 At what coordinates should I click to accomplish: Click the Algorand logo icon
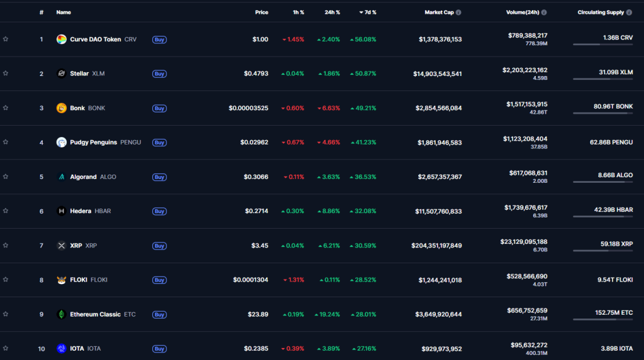(61, 177)
